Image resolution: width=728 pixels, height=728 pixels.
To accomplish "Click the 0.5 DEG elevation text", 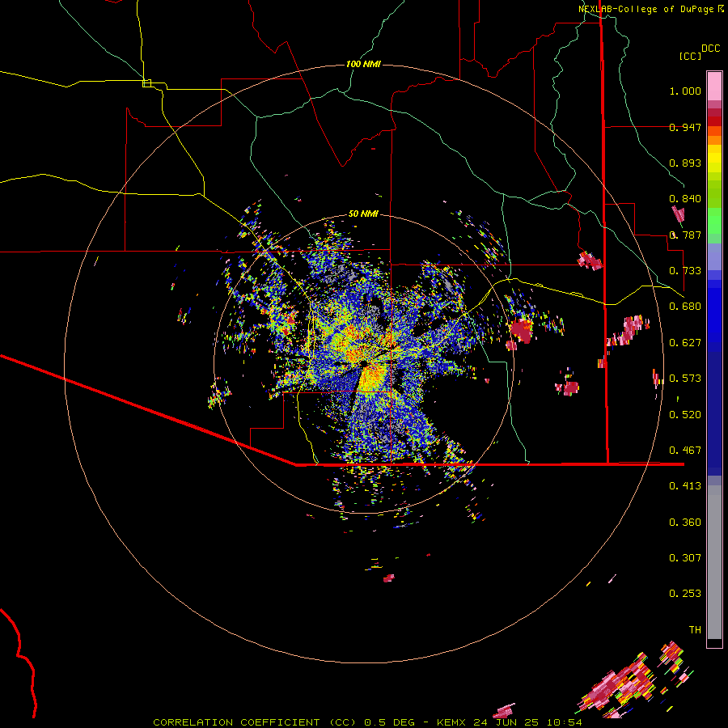I will 389,722.
